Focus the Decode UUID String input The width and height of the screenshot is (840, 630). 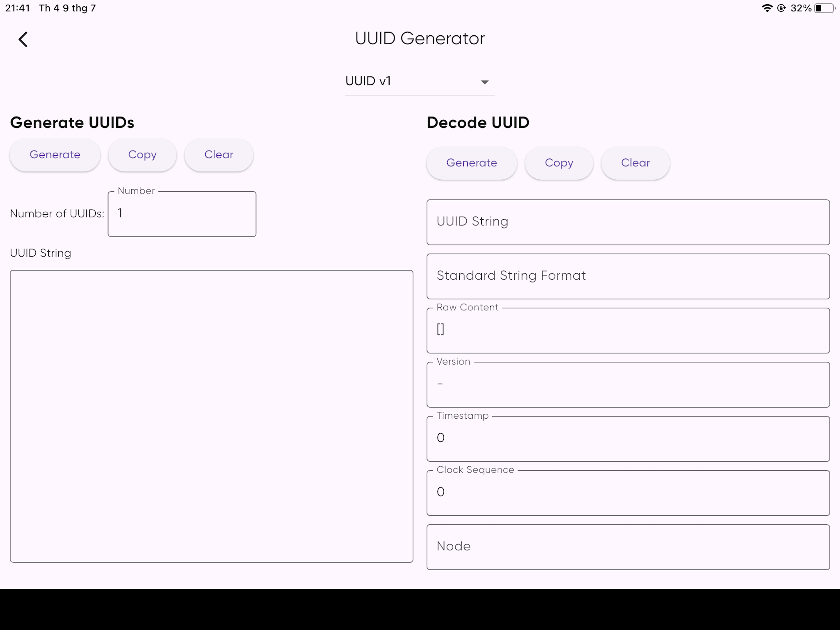[x=628, y=222]
